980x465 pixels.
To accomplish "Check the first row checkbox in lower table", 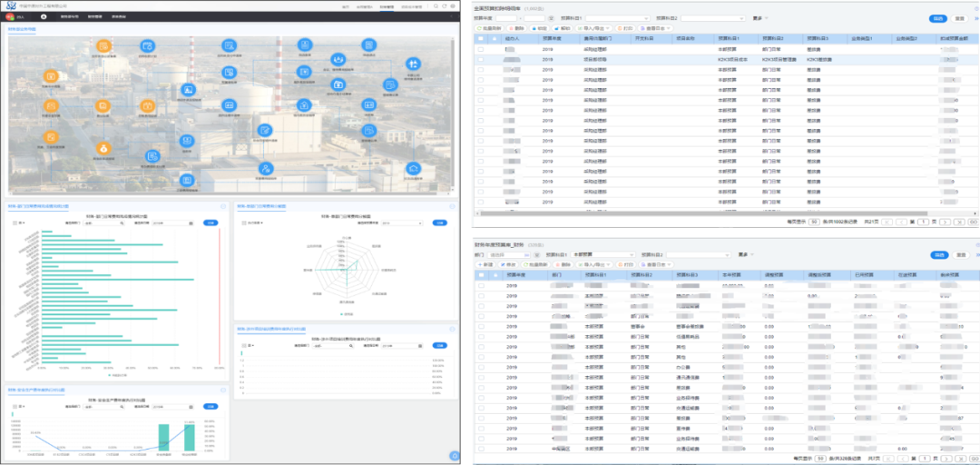I will coord(481,285).
